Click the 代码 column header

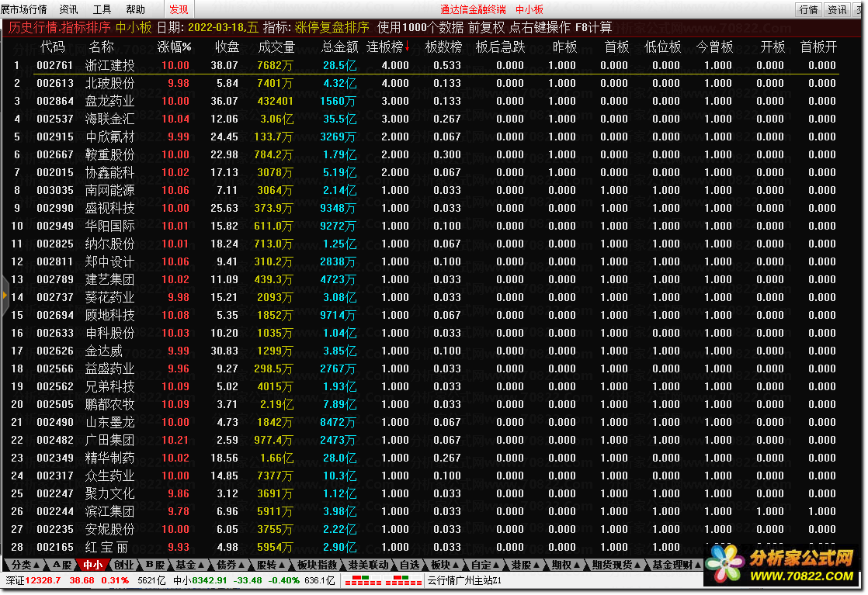(x=53, y=47)
